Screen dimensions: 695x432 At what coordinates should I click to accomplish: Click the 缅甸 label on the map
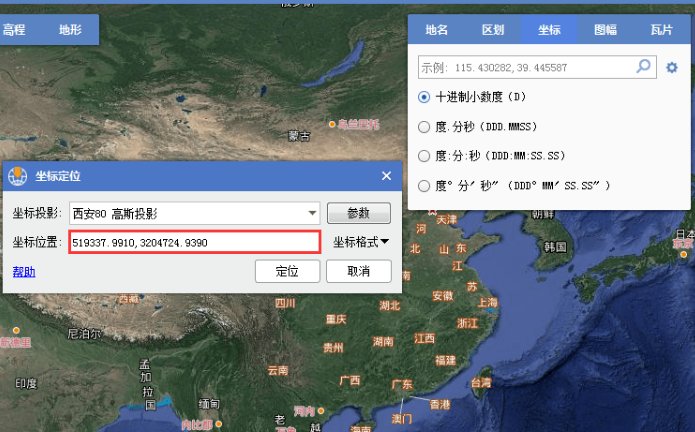tap(209, 404)
